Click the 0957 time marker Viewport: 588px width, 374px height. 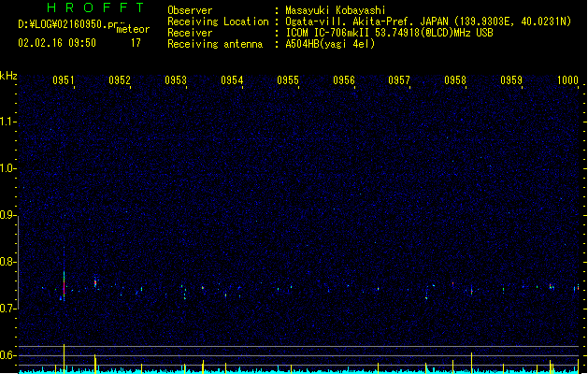(x=399, y=80)
